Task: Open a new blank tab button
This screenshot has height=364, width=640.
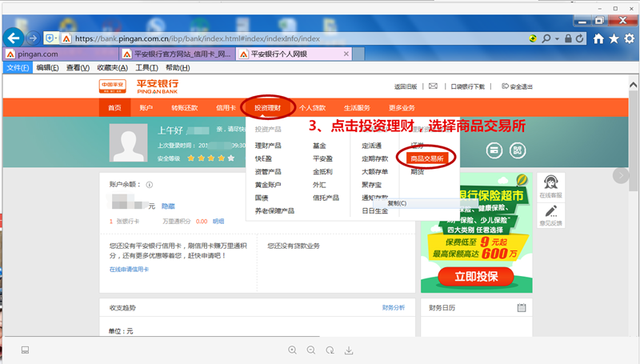Action: point(358,54)
